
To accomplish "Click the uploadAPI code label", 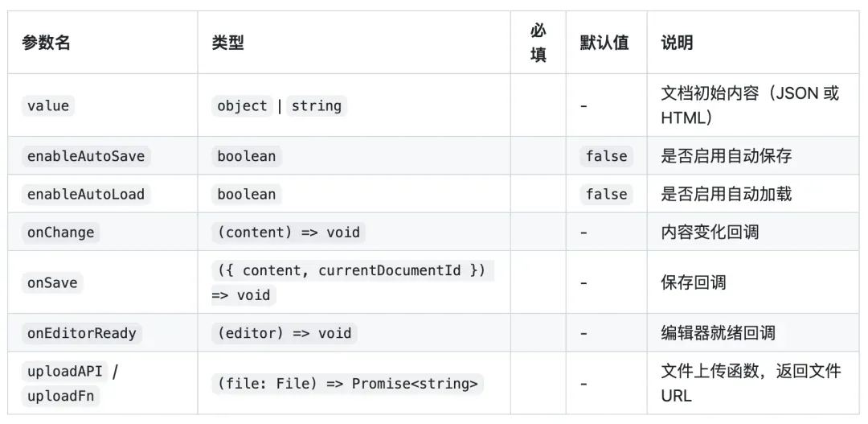I will pyautogui.click(x=65, y=372).
